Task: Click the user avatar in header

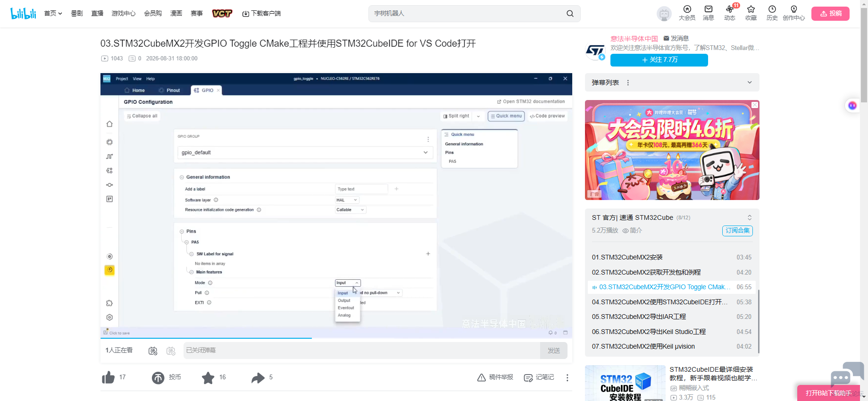Action: (664, 14)
